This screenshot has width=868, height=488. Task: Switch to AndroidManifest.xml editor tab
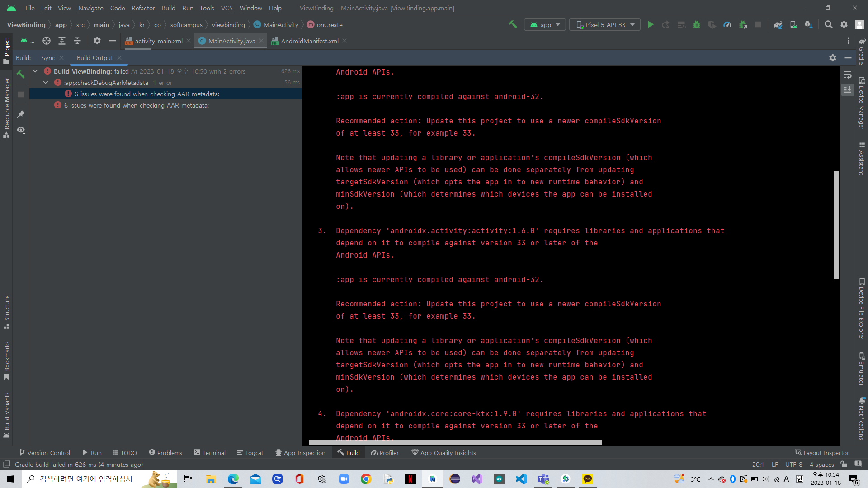click(x=309, y=41)
